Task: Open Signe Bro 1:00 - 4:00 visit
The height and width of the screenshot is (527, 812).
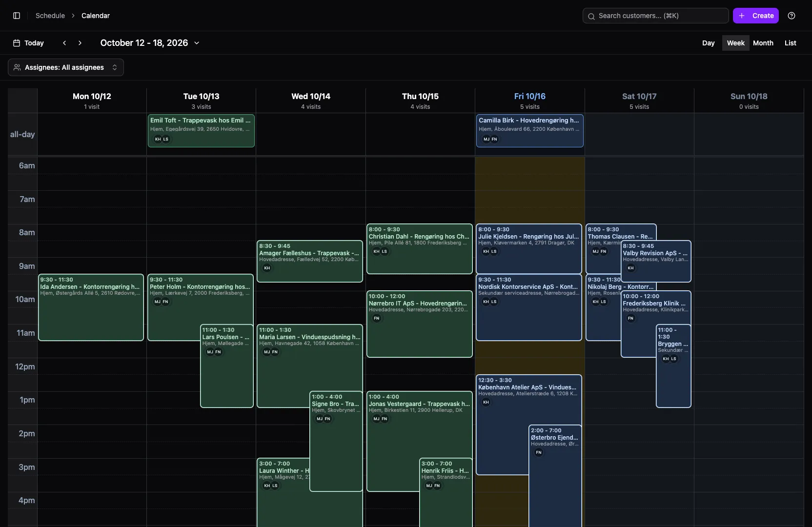Action: [x=336, y=442]
